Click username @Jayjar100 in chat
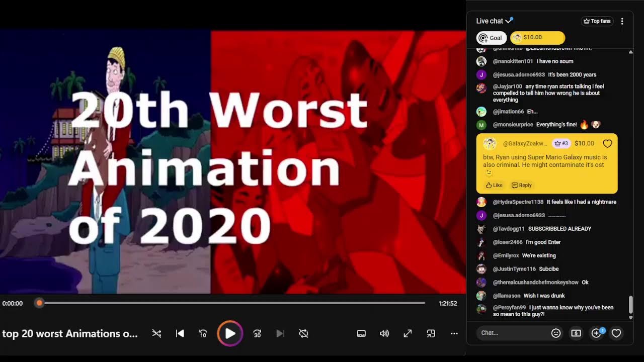Screen dimensions: 644x362 [507, 86]
